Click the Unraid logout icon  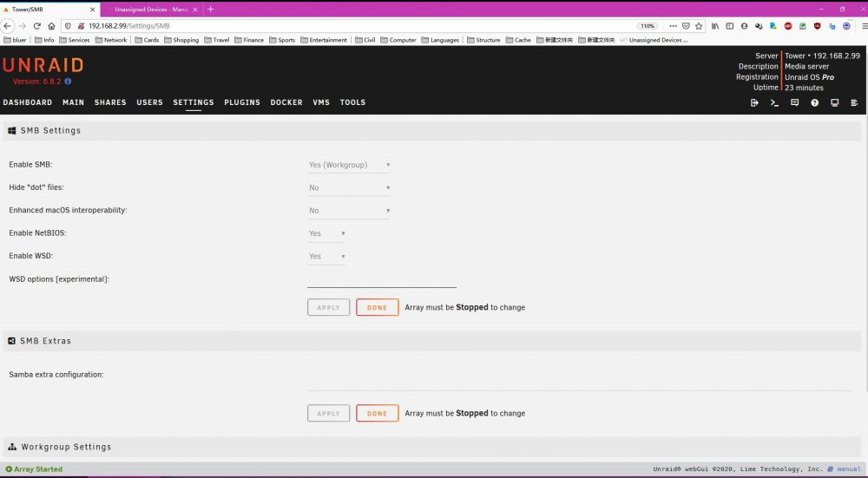pos(754,103)
